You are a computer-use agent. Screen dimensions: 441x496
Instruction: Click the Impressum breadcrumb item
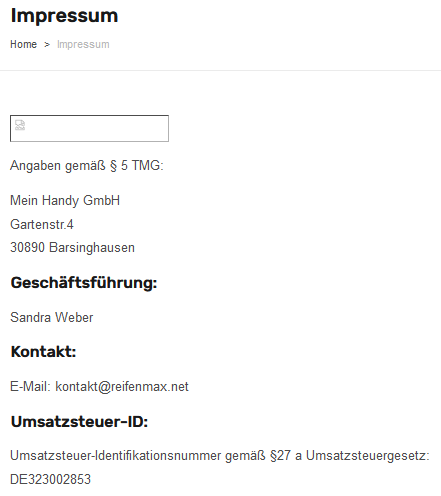(x=83, y=44)
